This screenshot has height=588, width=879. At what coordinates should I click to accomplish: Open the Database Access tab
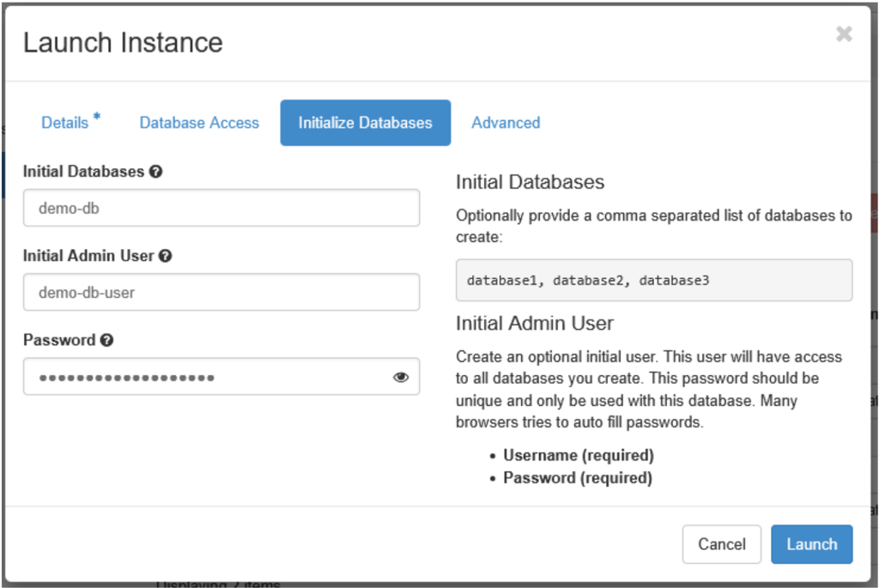pyautogui.click(x=199, y=123)
